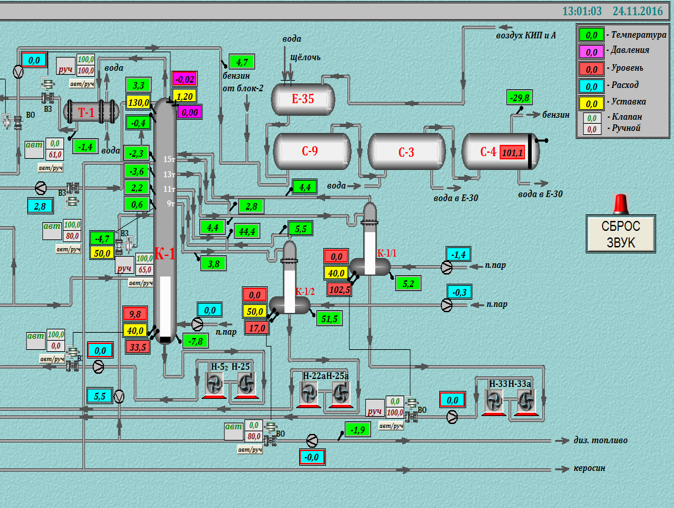Click the red alarm beacon lamp

coord(621,204)
